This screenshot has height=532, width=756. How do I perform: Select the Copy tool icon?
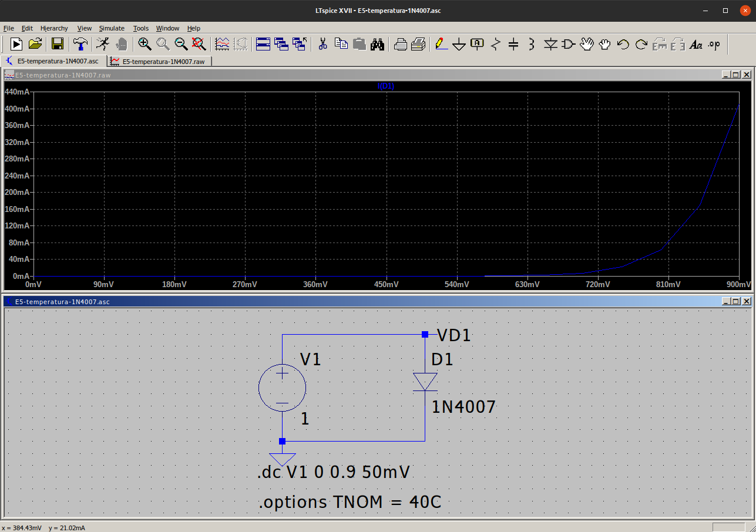[341, 43]
